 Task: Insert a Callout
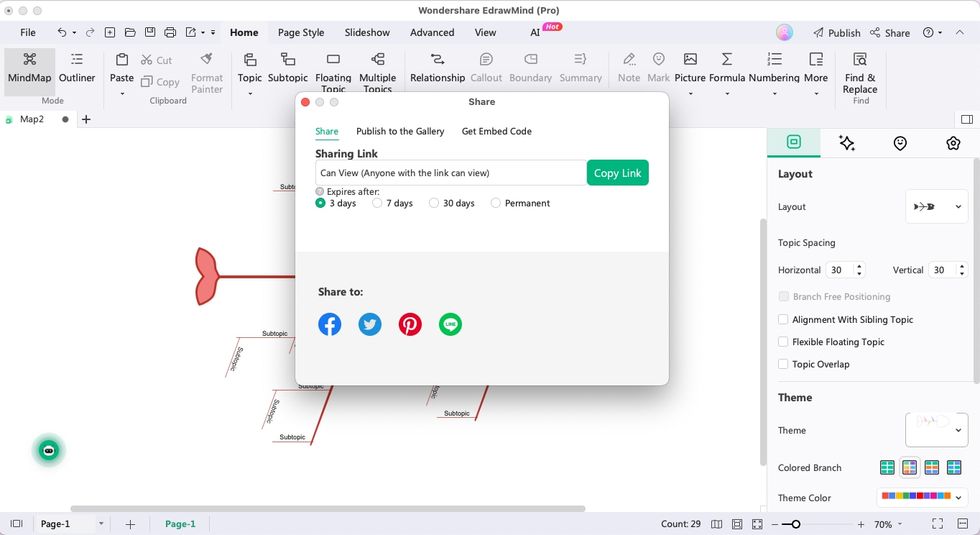click(x=486, y=68)
